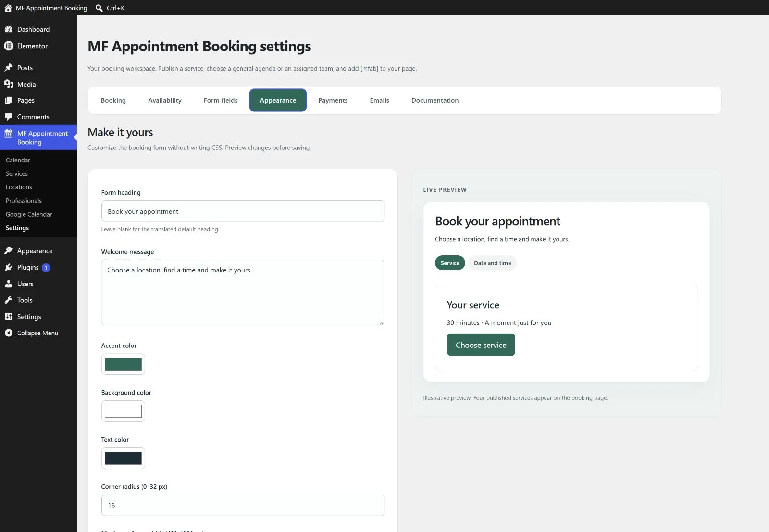Open the search magnifier icon Ctrl+K

[x=99, y=8]
